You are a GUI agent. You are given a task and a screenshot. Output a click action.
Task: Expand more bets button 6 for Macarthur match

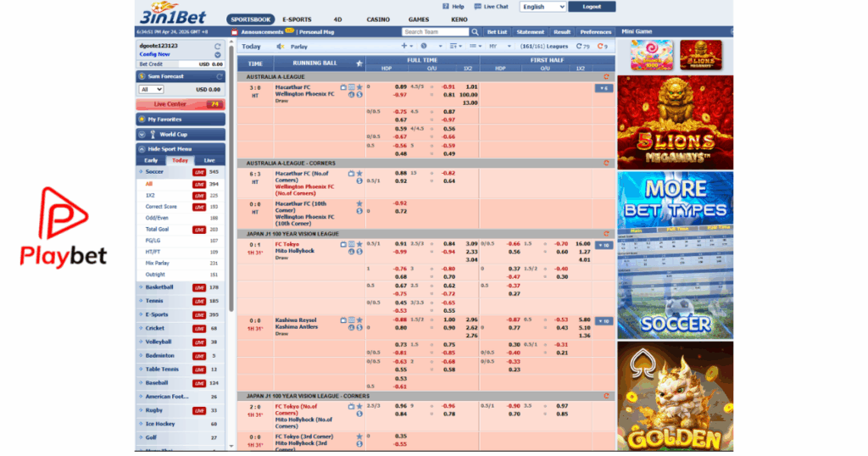[604, 88]
